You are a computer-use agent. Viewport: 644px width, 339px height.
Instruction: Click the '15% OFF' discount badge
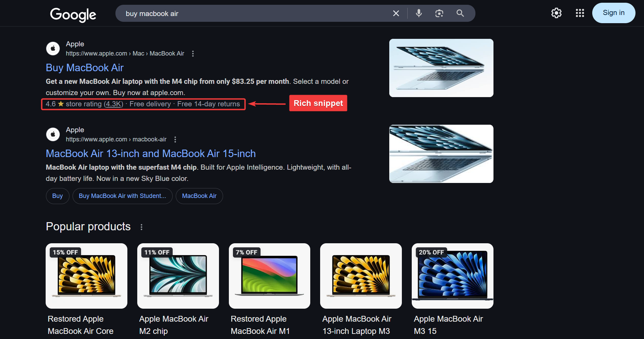65,252
